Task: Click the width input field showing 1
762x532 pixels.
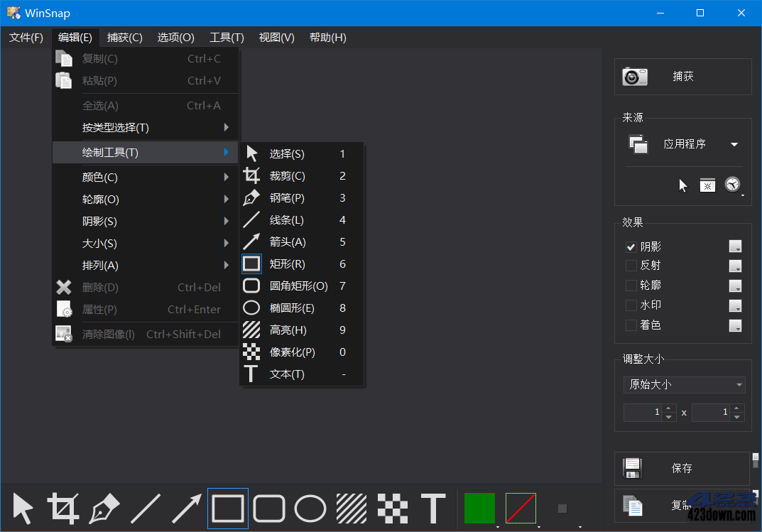Action: (645, 412)
